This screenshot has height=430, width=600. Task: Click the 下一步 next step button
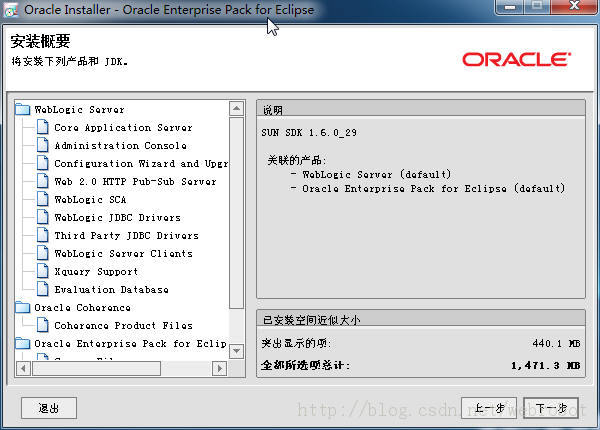point(551,408)
